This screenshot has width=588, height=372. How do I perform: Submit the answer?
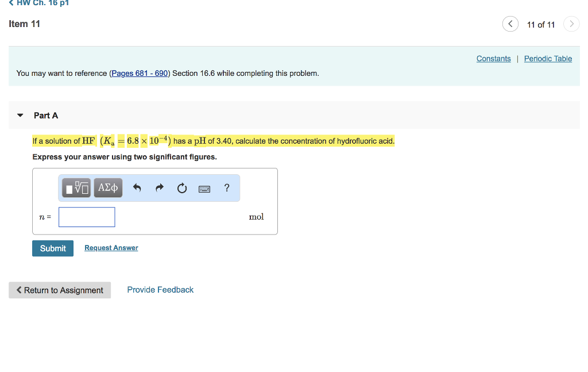tap(52, 248)
